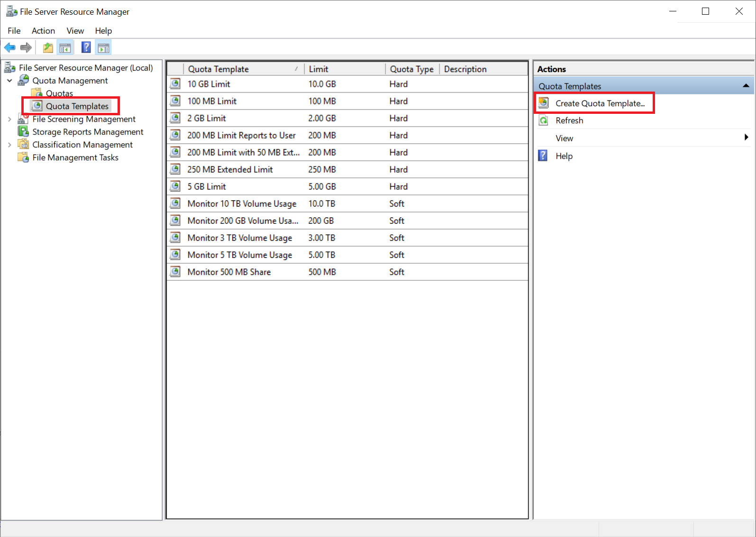This screenshot has height=537, width=756.
Task: Expand the Classification Management node
Action: pos(9,145)
